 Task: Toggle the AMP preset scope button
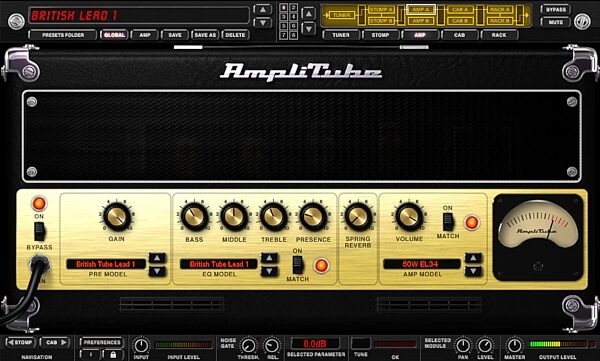point(145,35)
